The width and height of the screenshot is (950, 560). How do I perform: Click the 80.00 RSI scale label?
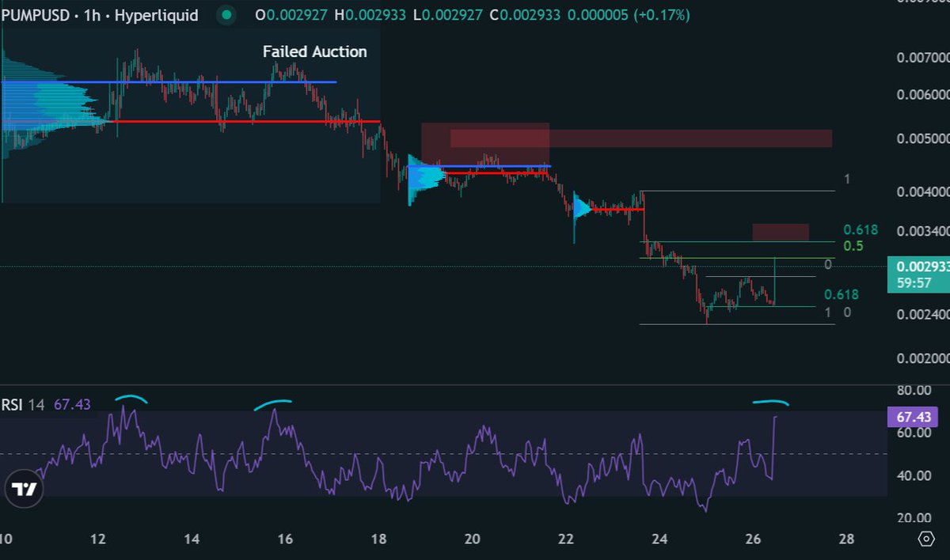(913, 390)
